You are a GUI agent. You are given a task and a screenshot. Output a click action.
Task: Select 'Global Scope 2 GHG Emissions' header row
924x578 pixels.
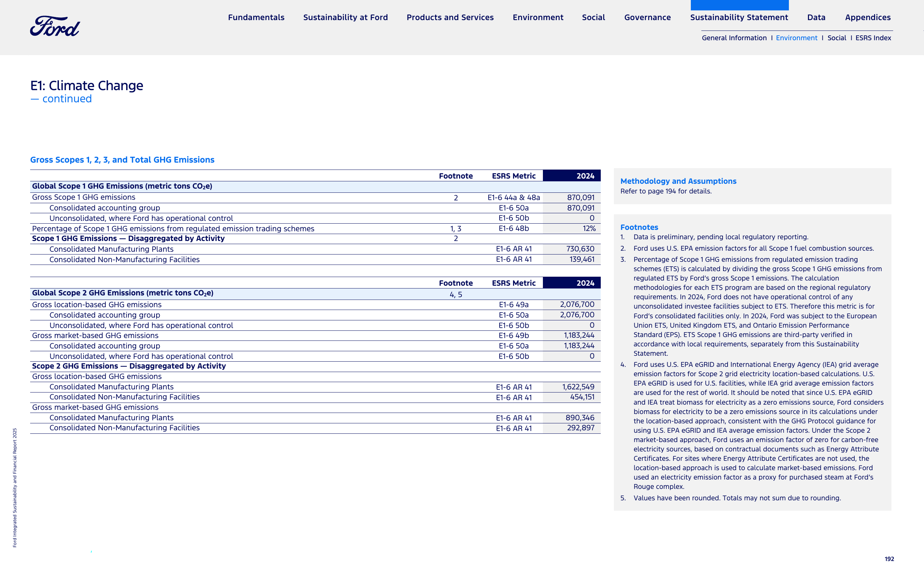(x=315, y=294)
